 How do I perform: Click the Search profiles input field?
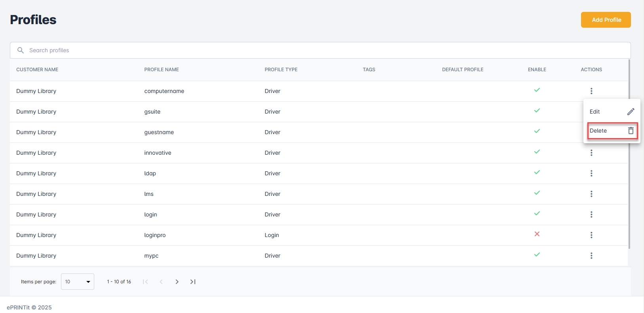(x=317, y=50)
